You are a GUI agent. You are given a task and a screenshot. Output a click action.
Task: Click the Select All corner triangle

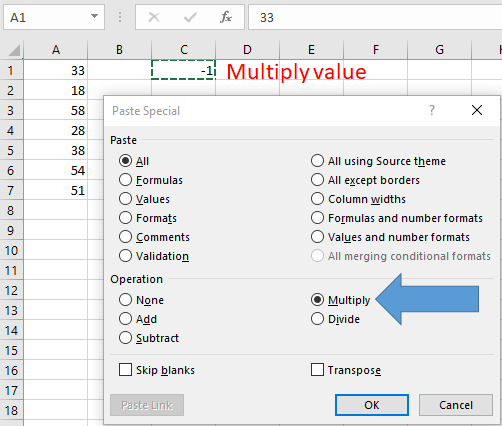14,50
